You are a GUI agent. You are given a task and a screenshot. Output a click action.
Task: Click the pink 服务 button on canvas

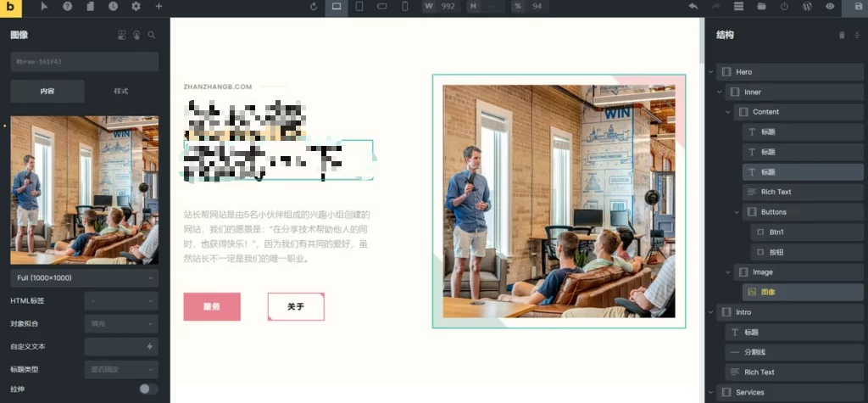click(x=212, y=306)
